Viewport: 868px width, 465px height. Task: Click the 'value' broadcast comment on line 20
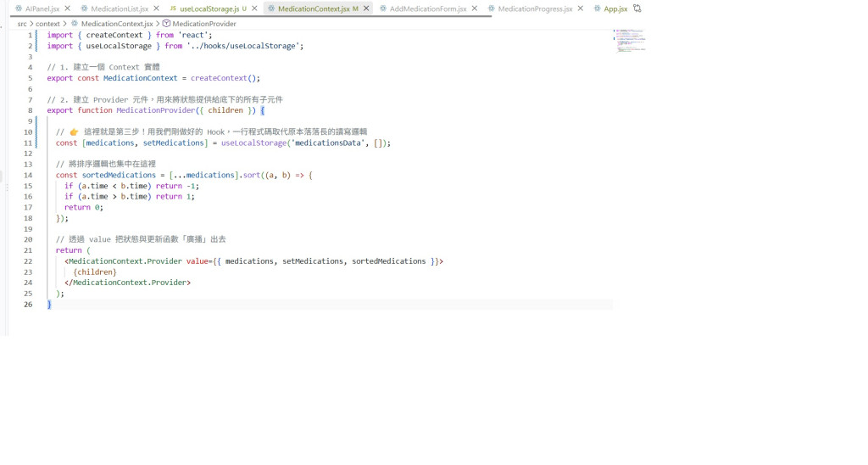point(141,239)
